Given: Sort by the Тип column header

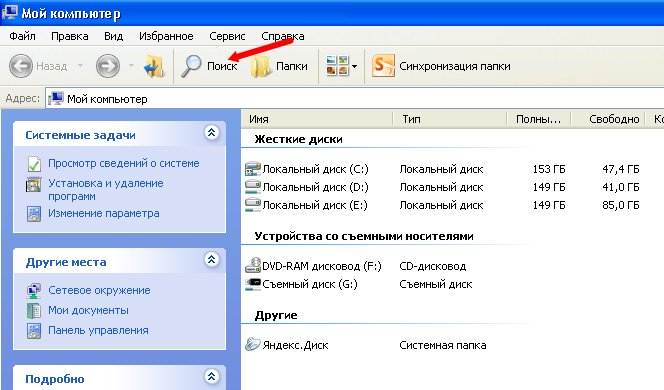Looking at the screenshot, I should 450,119.
